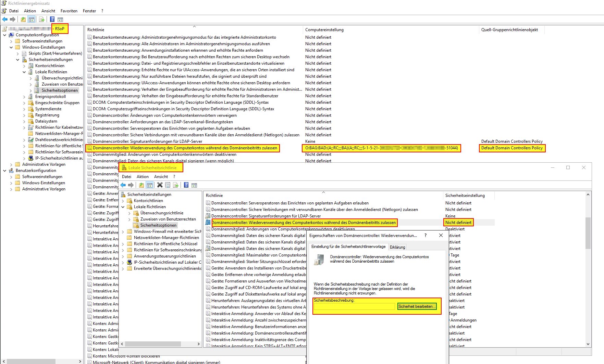Click Forward arrow in Lokale Sicherheitsrichtlinie toolbar
Image resolution: width=604 pixels, height=364 pixels.
131,185
